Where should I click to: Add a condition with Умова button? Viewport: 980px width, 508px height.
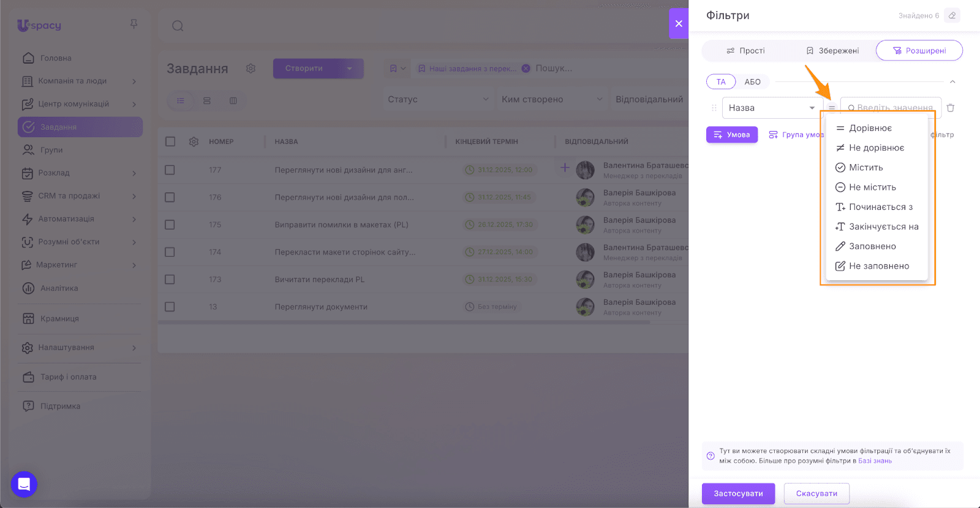click(732, 135)
